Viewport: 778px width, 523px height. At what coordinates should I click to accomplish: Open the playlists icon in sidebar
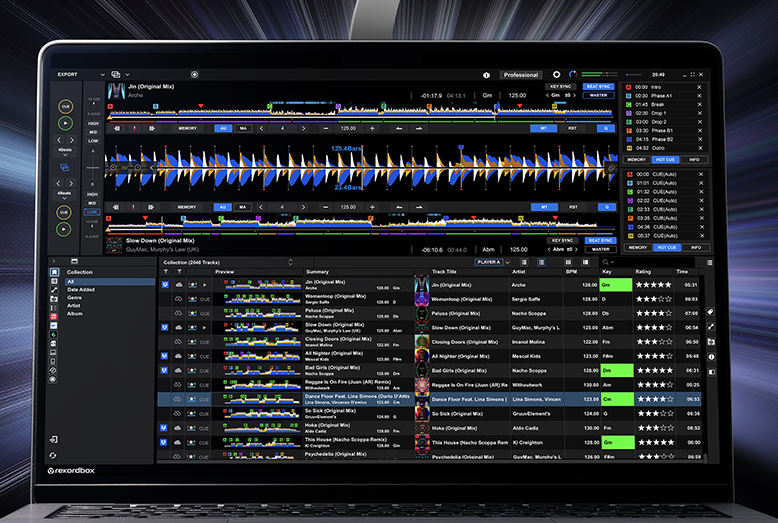coord(54,281)
